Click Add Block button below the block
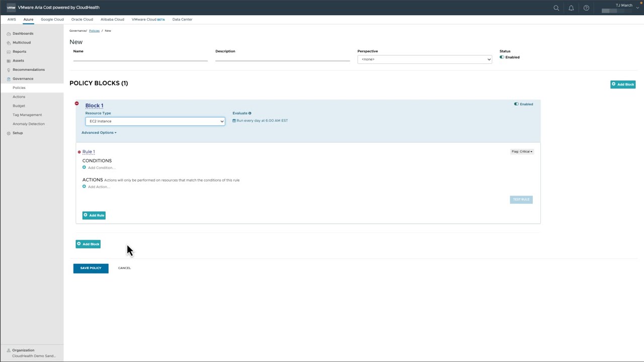644x362 pixels. pos(88,244)
